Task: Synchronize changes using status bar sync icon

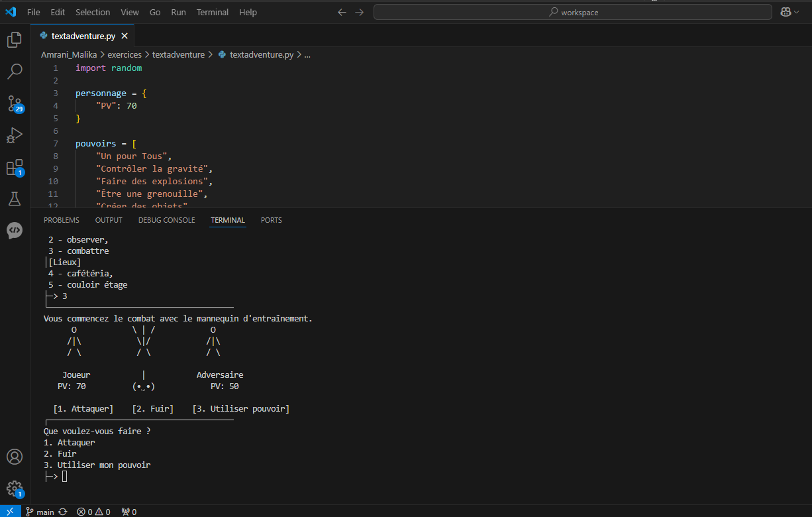Action: 63,512
